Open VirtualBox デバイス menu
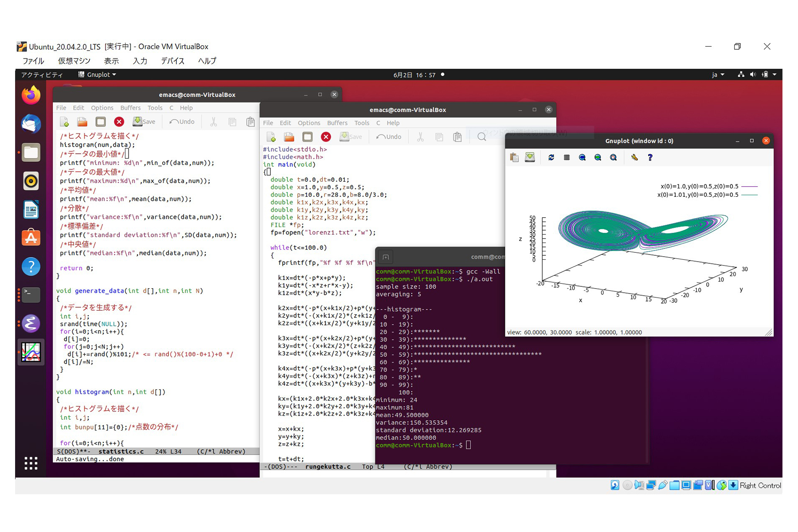This screenshot has width=798, height=532. click(172, 61)
